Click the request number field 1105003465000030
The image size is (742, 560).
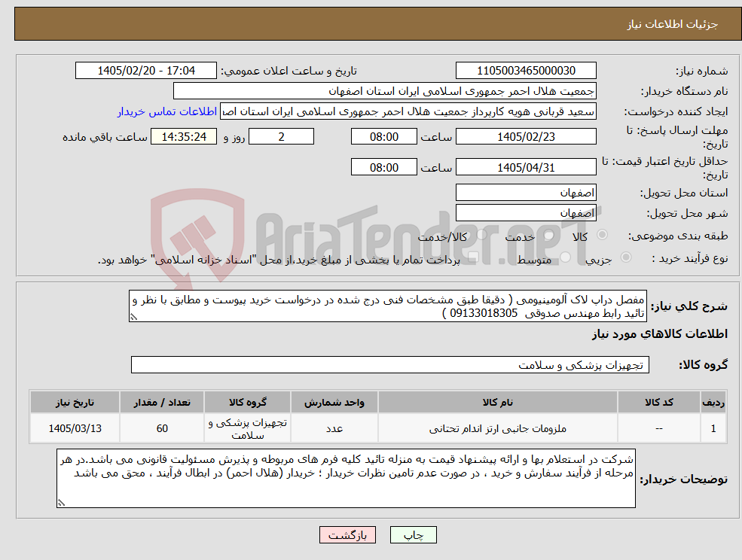coord(526,71)
